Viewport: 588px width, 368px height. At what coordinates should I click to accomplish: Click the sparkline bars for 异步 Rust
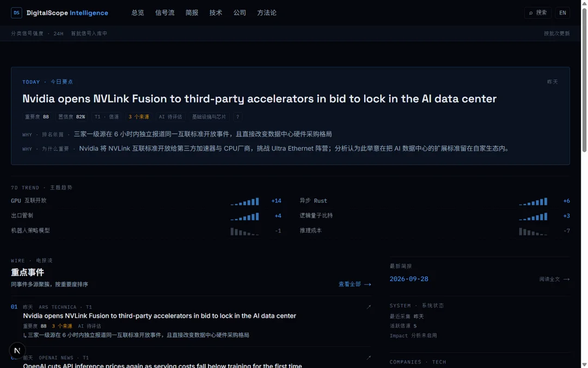[533, 202]
